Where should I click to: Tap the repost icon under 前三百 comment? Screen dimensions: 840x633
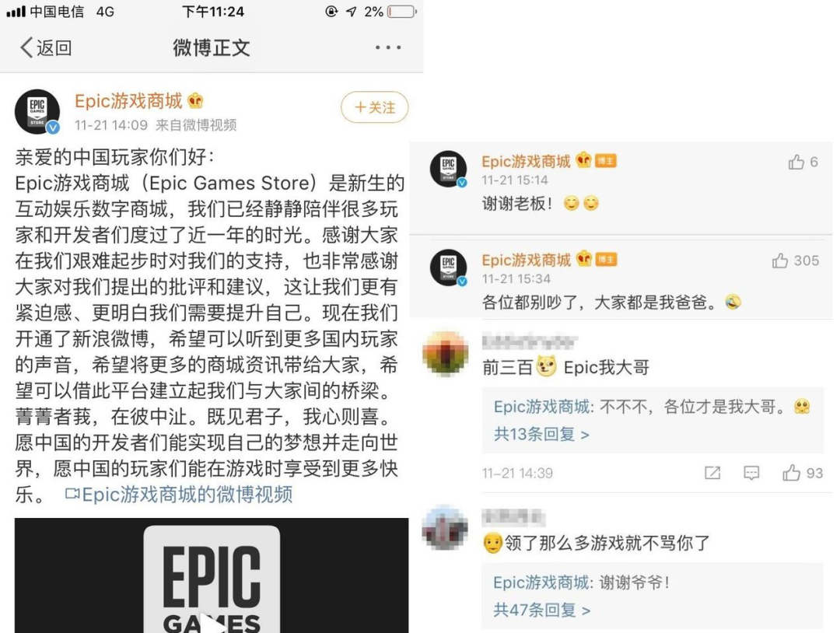pos(712,473)
